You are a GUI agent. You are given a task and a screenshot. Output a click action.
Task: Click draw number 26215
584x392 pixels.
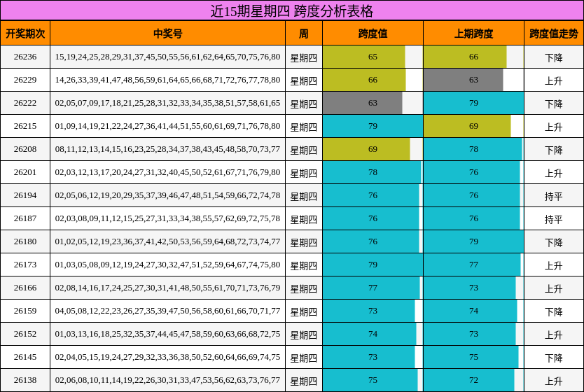click(25, 126)
